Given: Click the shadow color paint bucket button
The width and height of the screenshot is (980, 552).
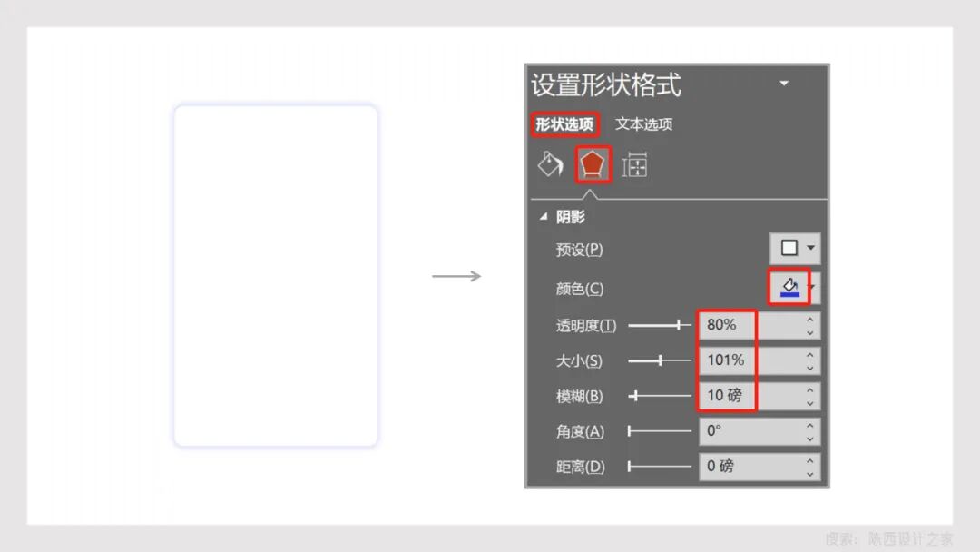Looking at the screenshot, I should click(x=789, y=287).
